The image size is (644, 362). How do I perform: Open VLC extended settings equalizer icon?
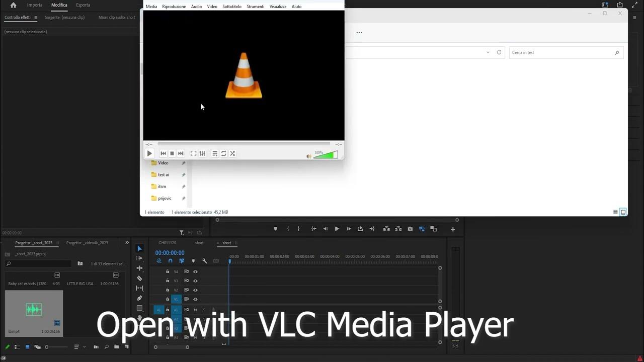(x=202, y=153)
